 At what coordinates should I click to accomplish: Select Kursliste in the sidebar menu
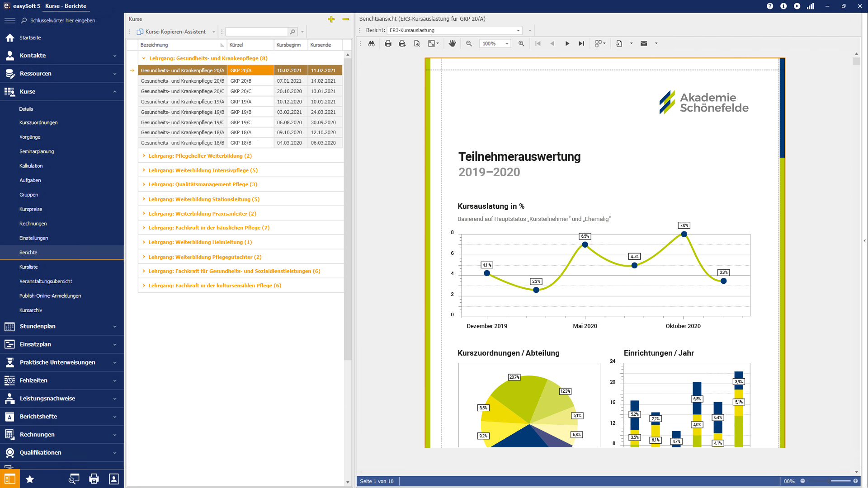click(x=28, y=267)
